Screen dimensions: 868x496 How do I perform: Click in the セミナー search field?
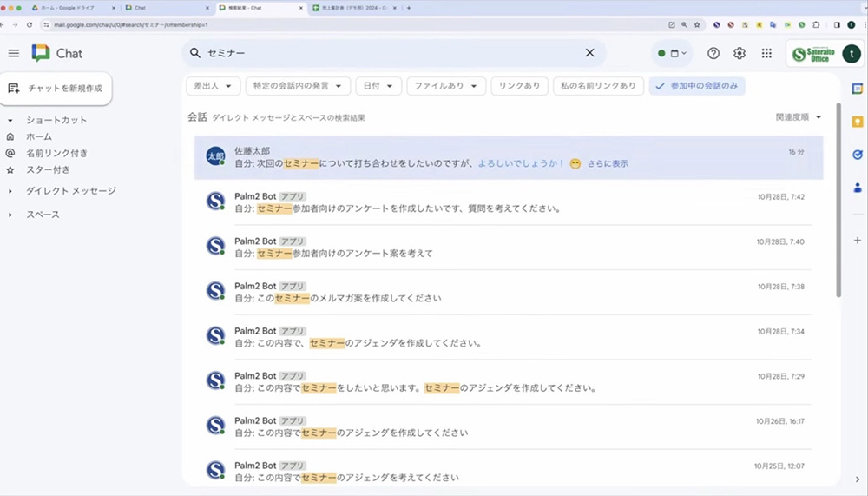393,53
